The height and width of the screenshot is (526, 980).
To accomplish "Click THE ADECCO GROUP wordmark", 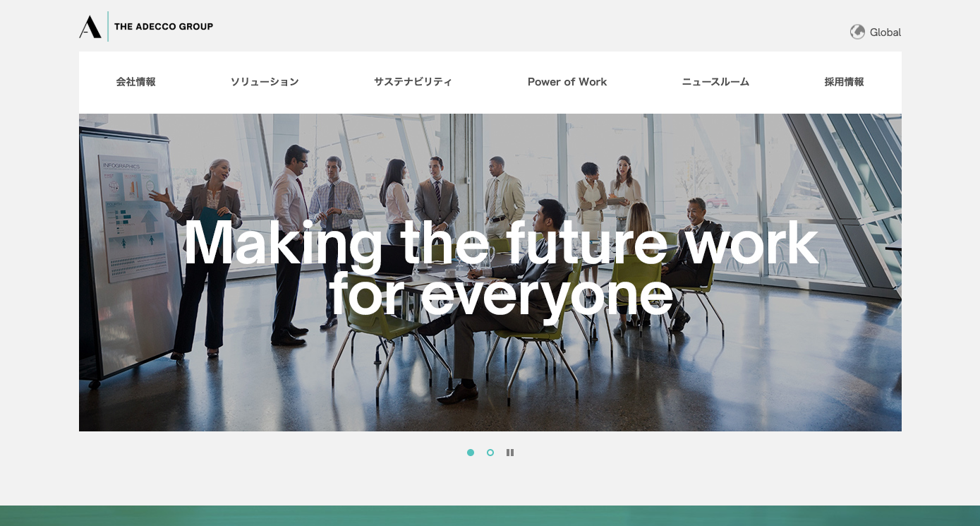I will coord(164,27).
